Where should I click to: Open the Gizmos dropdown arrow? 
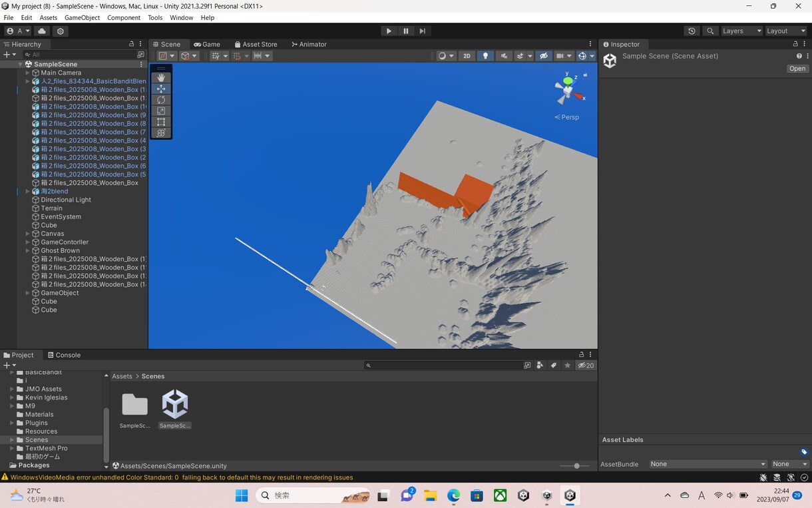[592, 56]
